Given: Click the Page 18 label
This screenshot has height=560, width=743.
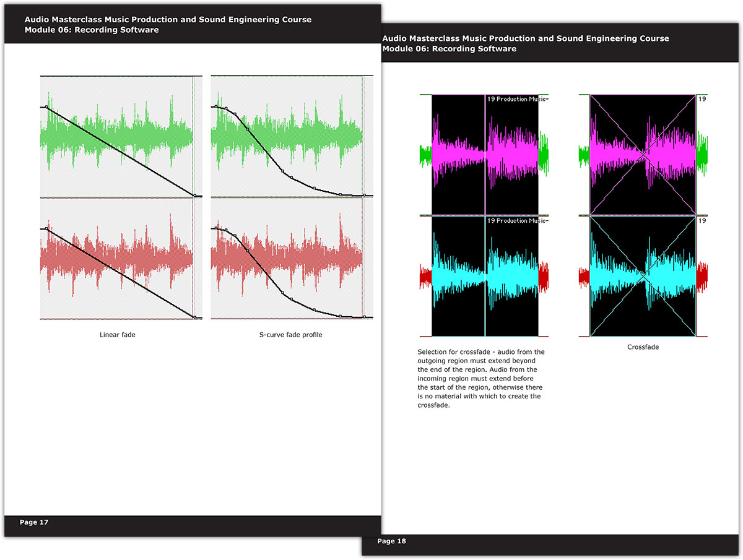Looking at the screenshot, I should [x=391, y=541].
